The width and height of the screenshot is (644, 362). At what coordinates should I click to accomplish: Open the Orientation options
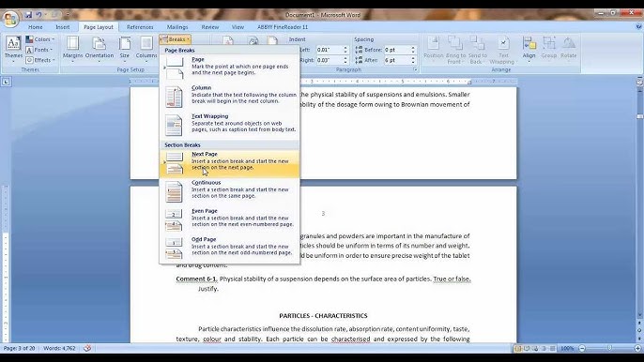100,50
